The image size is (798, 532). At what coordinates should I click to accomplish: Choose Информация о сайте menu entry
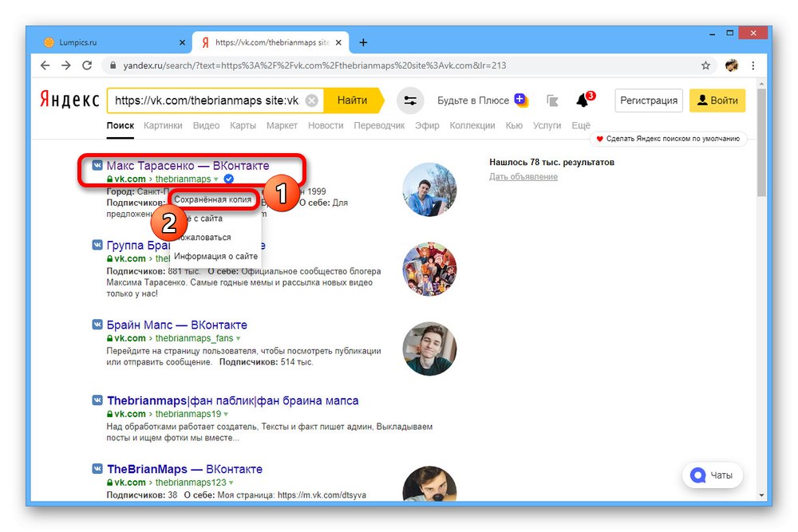pyautogui.click(x=215, y=256)
